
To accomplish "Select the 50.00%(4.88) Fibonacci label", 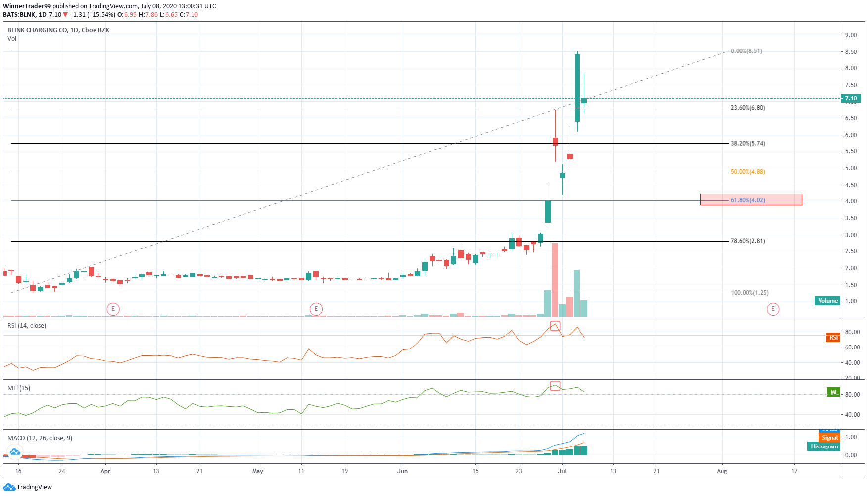I will [748, 172].
